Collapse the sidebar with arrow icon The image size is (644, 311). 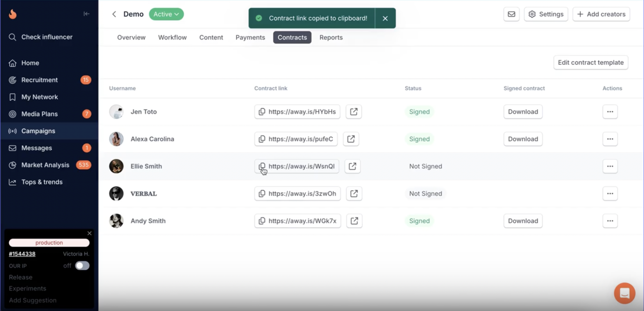86,14
